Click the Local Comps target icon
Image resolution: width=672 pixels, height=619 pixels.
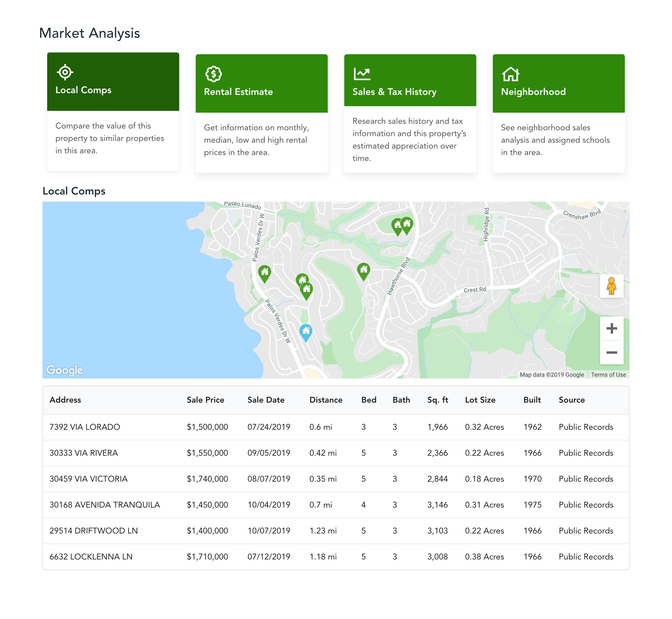65,72
